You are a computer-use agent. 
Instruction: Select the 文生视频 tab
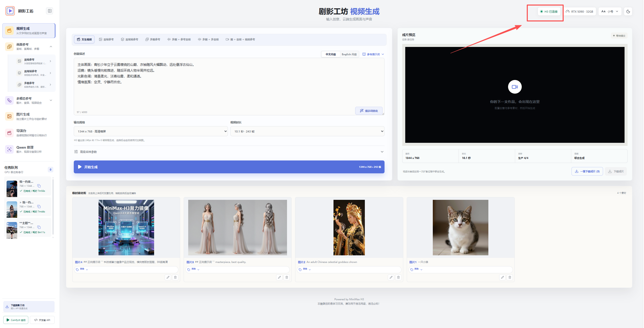(84, 39)
